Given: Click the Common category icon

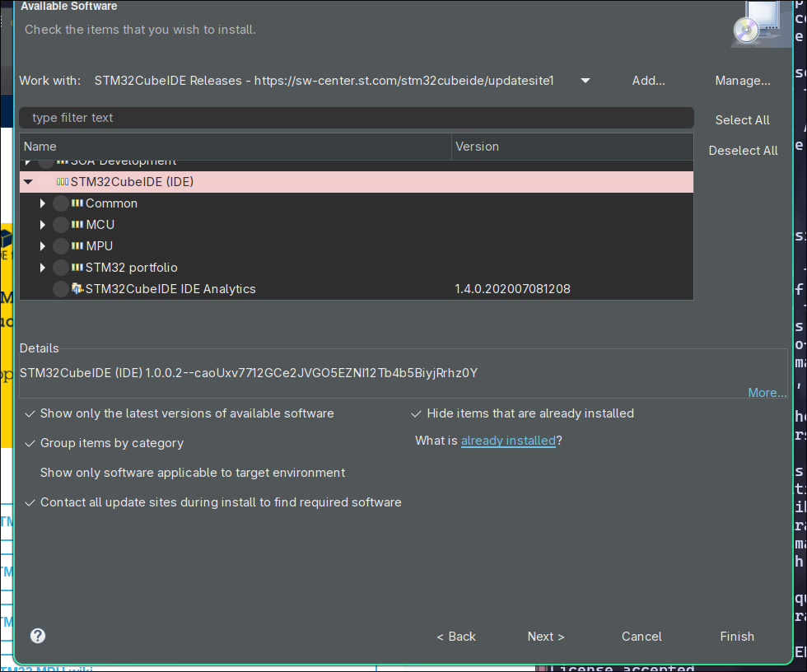Looking at the screenshot, I should click(x=79, y=203).
